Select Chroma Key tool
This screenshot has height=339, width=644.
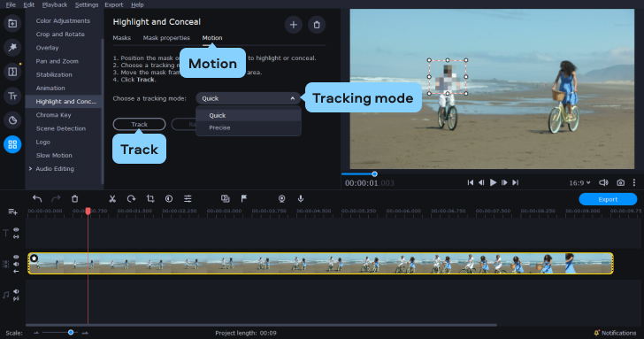(x=53, y=115)
